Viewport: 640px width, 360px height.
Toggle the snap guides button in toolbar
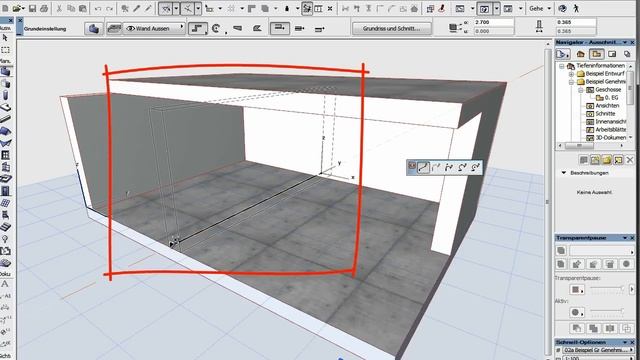coord(187,8)
